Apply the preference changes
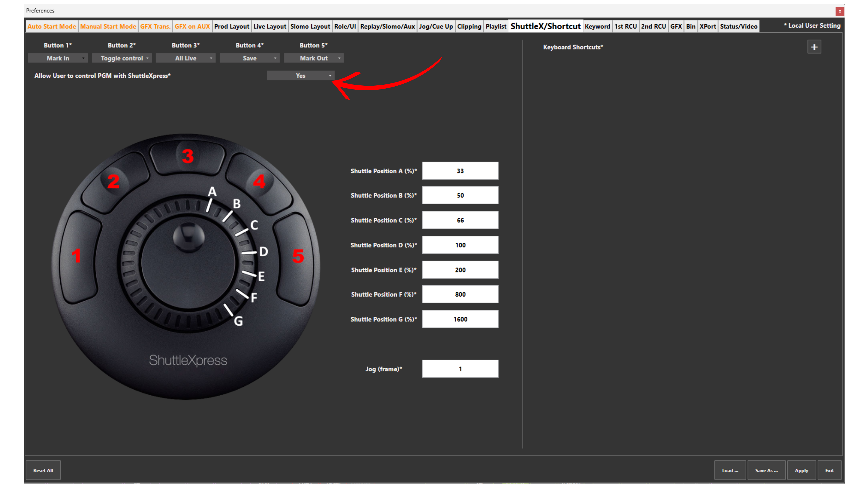Image resolution: width=868 pixels, height=488 pixels. (802, 470)
